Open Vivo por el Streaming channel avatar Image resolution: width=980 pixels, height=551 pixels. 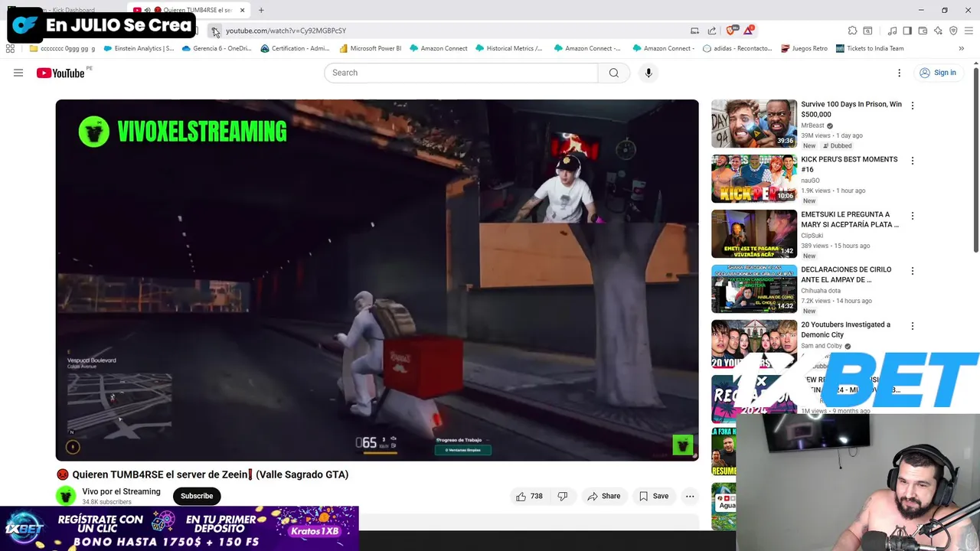point(66,496)
